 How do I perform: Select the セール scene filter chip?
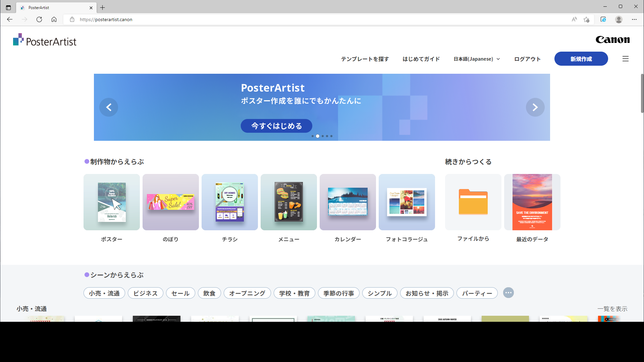[x=180, y=293]
